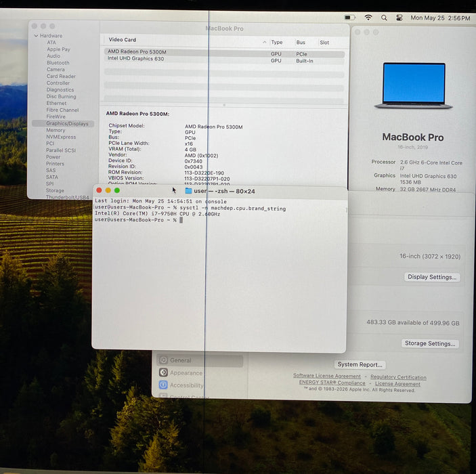Select Bluetooth in hardware list
Image resolution: width=476 pixels, height=474 pixels.
click(x=58, y=62)
